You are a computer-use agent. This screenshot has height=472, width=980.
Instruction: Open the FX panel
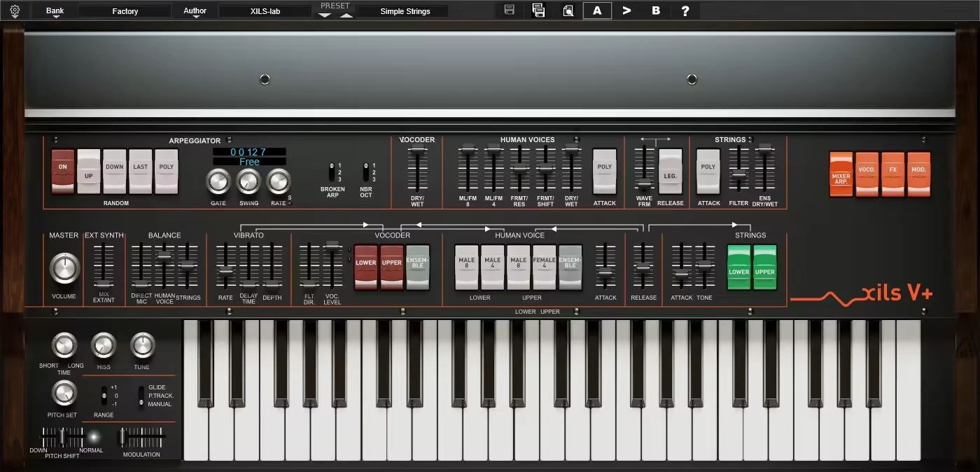tap(893, 174)
